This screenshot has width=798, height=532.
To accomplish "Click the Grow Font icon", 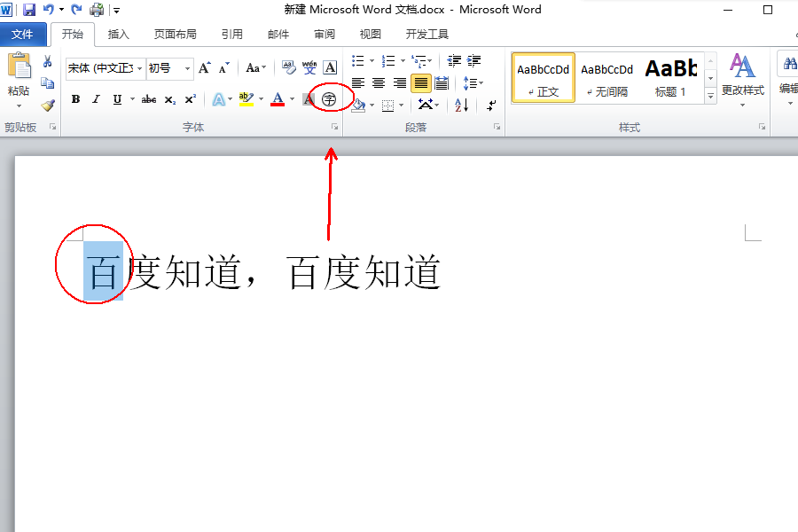I will pos(205,67).
